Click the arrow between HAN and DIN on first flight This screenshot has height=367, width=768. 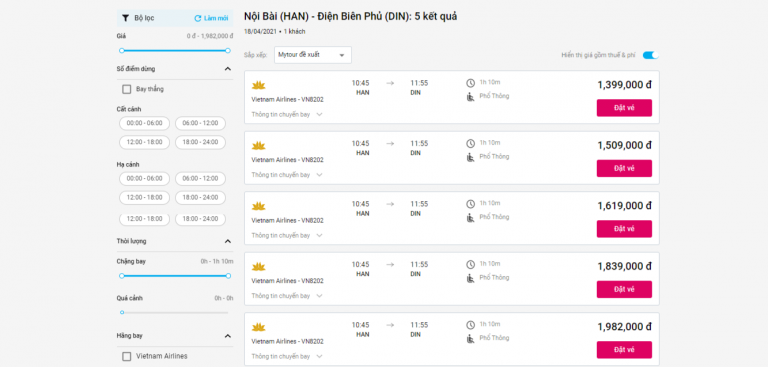(x=390, y=83)
